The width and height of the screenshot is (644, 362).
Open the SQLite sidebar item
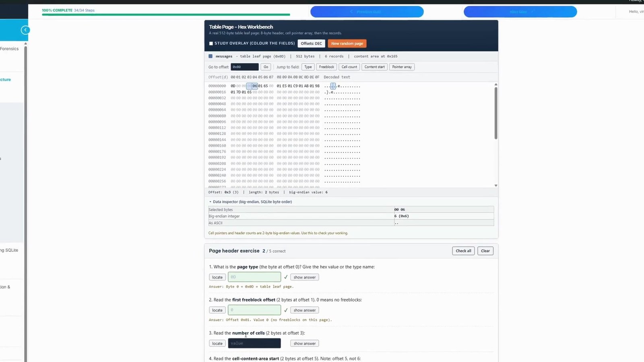click(9, 250)
